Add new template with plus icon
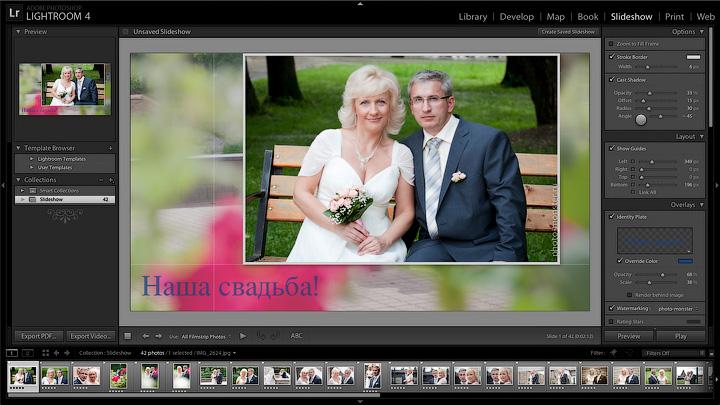720x405 pixels. (109, 148)
